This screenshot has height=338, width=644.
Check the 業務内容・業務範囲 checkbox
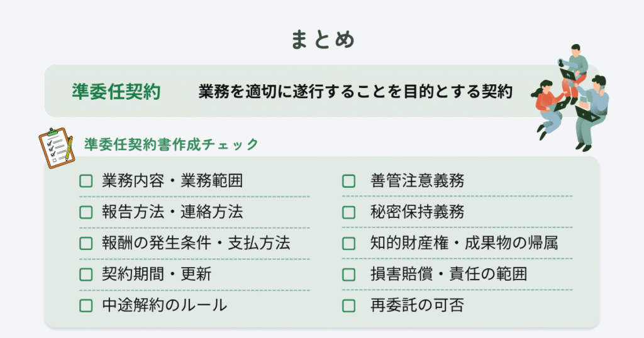[86, 181]
